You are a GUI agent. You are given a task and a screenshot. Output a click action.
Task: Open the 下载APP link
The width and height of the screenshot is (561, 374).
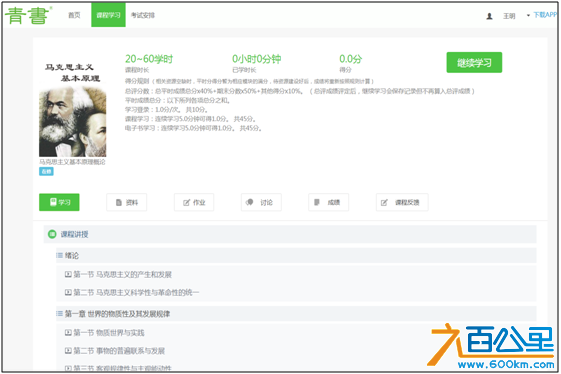(545, 15)
